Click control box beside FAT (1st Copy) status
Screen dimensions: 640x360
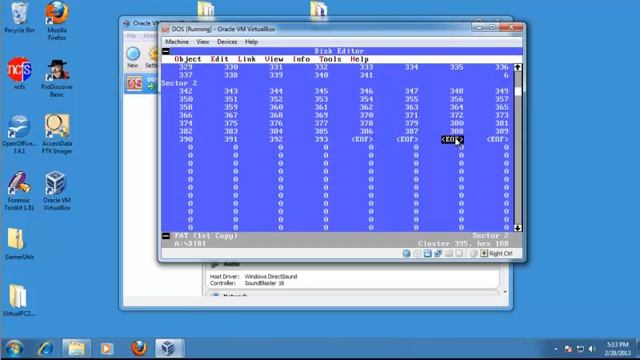166,236
